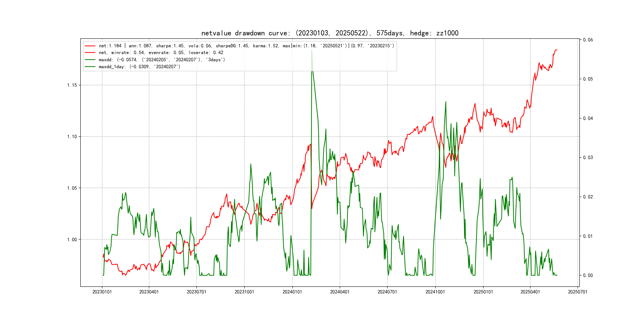
Task: Click the red swatch beside winrate legend entry
Action: click(x=90, y=53)
